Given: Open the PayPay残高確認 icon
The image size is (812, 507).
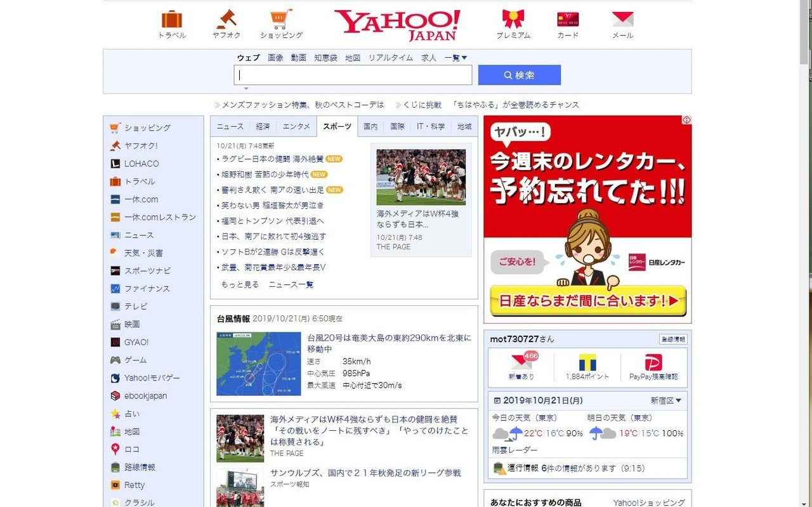Looking at the screenshot, I should pos(653,362).
